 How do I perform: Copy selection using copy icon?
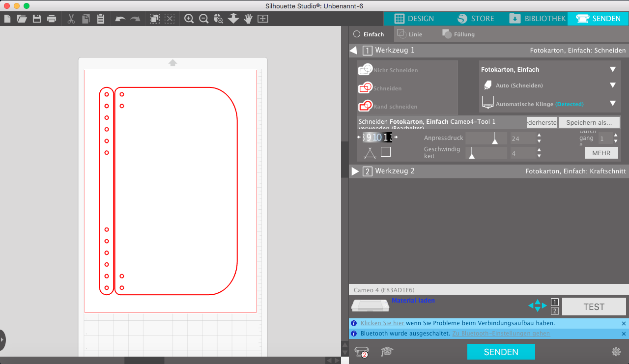coord(86,19)
